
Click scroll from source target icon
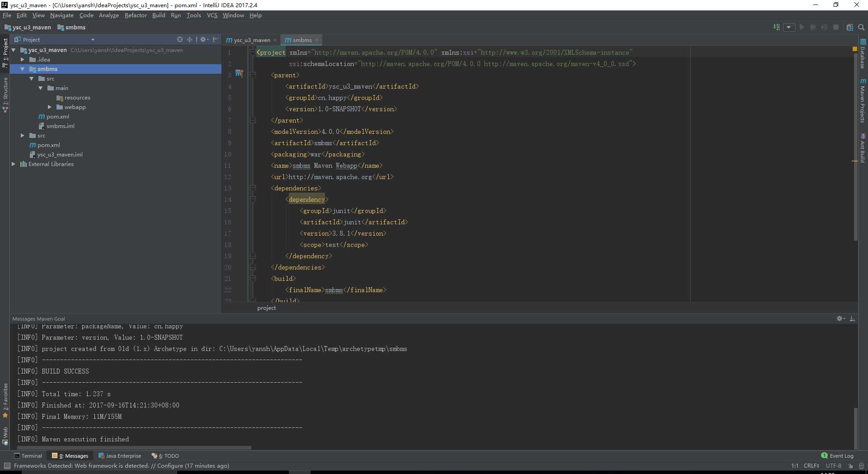coord(180,39)
